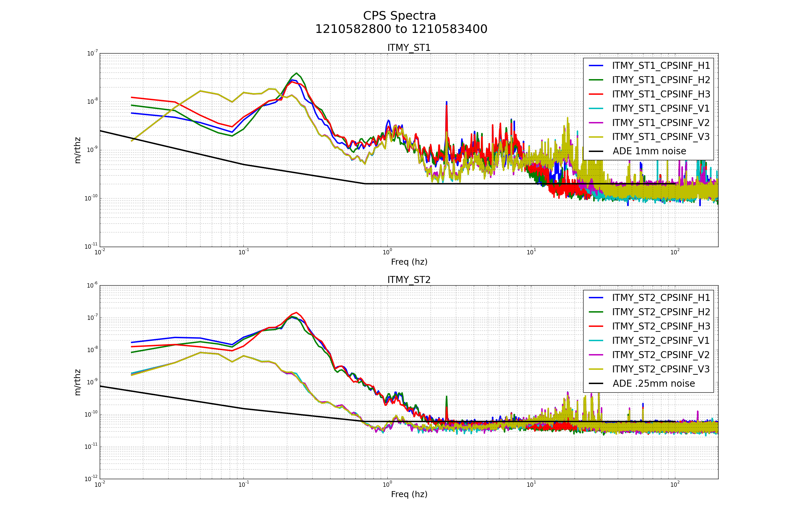Click the ITMY_ST2 subplot title
The image size is (798, 532).
point(409,280)
